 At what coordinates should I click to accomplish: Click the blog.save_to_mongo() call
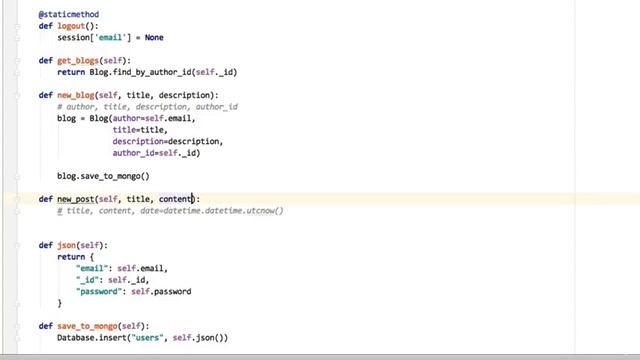point(103,176)
